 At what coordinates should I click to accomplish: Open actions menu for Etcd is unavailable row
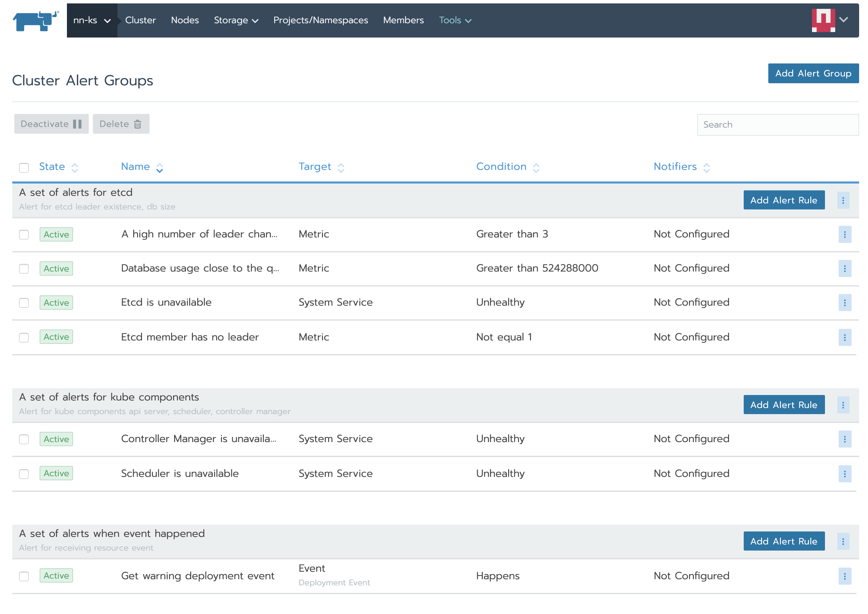[844, 303]
